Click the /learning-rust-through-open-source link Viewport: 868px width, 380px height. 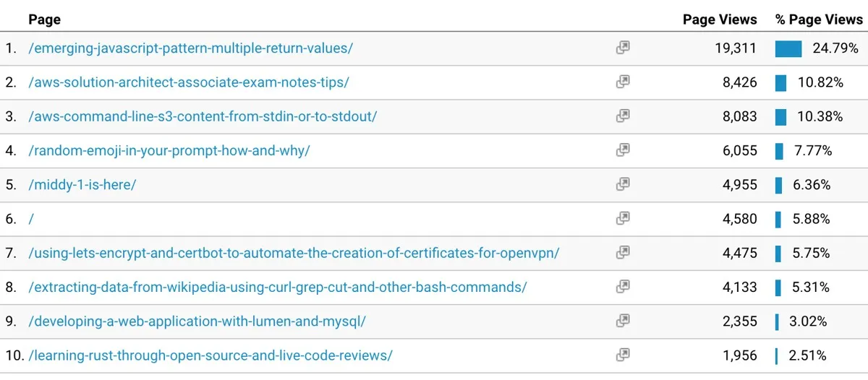(210, 355)
